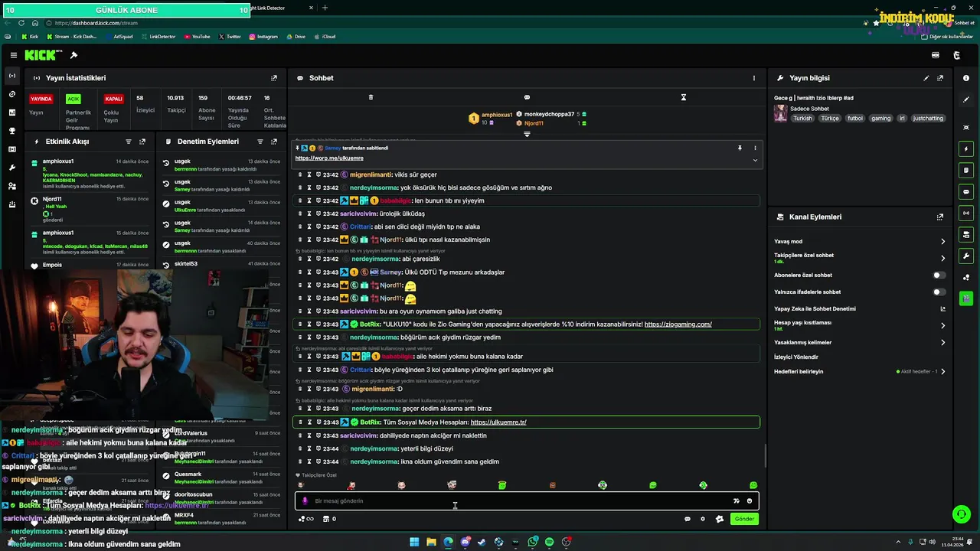Toggle the layout widget icon in right sidebar
Screen dimensions: 980x551
(966, 234)
